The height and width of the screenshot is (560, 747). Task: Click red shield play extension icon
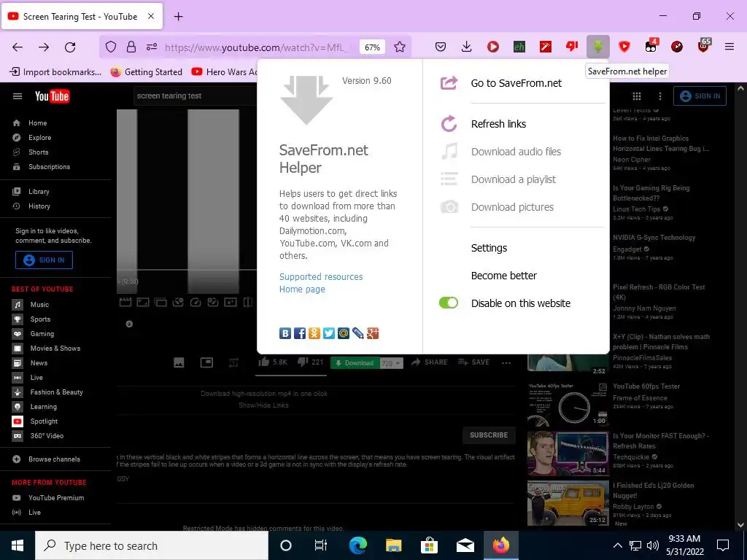point(624,47)
